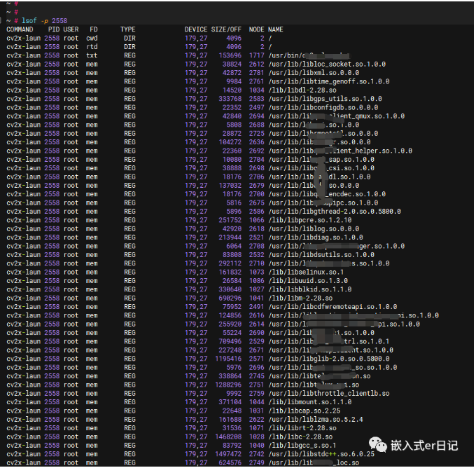
Task: Click path /lib/libselinux.so.1
Action: point(306,272)
